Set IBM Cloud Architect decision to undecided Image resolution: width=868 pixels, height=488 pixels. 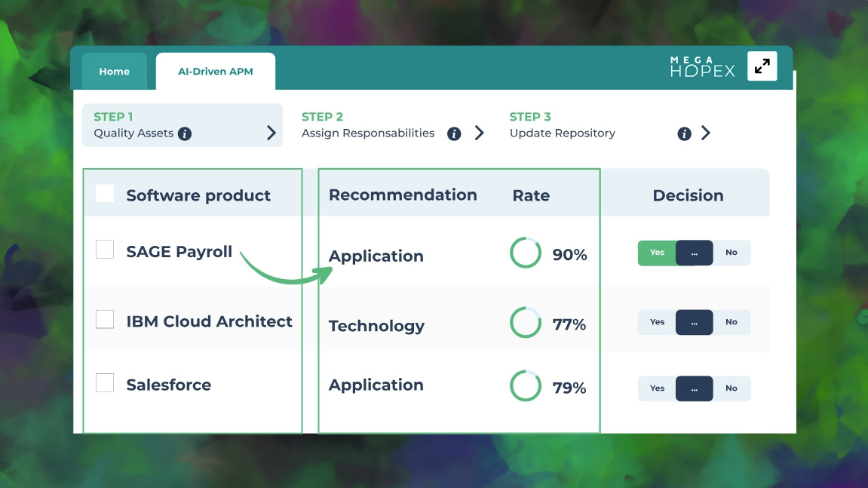click(694, 322)
